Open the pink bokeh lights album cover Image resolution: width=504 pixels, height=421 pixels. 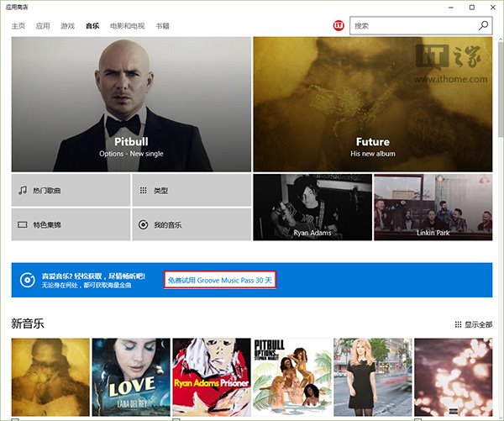454,377
